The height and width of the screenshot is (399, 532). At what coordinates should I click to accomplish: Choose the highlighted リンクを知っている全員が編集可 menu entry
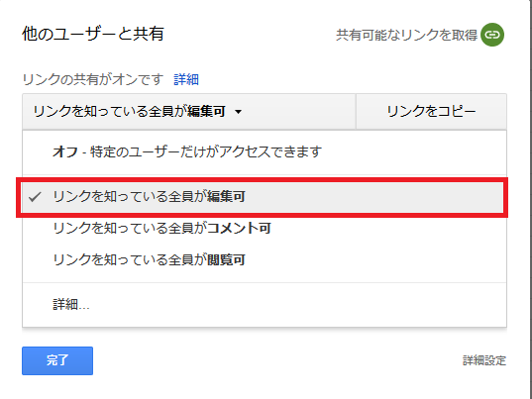pos(263,197)
